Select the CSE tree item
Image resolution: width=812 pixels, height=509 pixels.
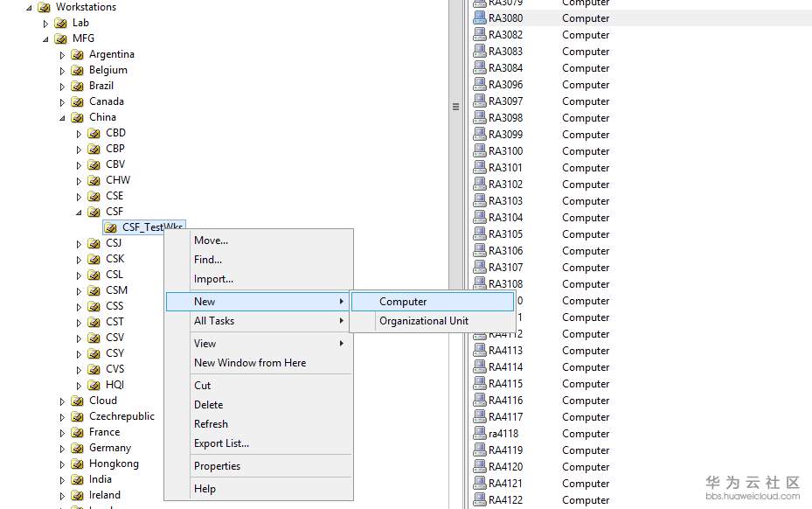115,196
